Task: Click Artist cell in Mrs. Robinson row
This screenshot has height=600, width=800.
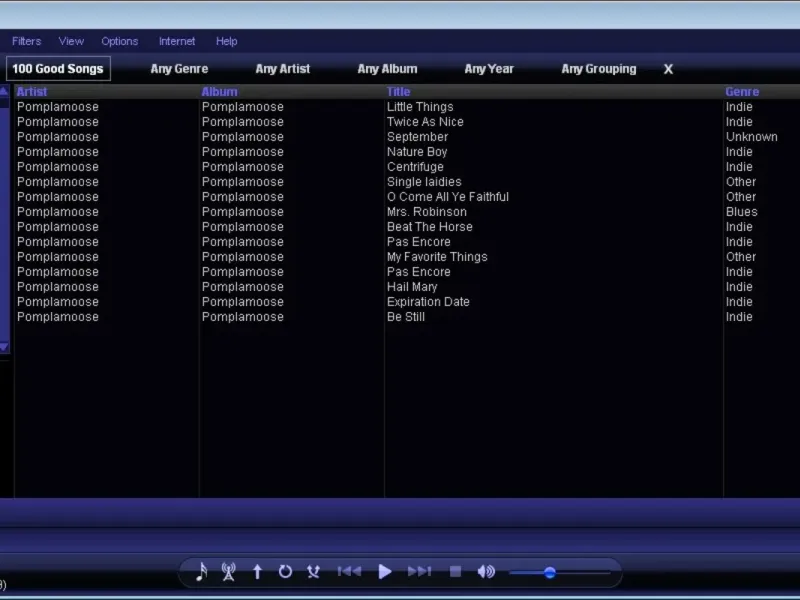Action: 58,212
